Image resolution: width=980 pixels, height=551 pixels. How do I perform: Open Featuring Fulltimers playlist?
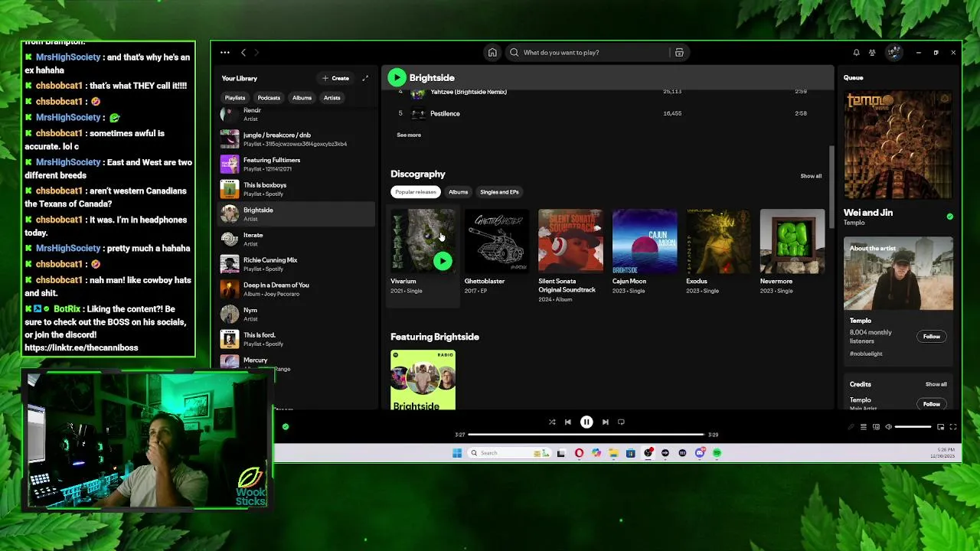tap(296, 165)
